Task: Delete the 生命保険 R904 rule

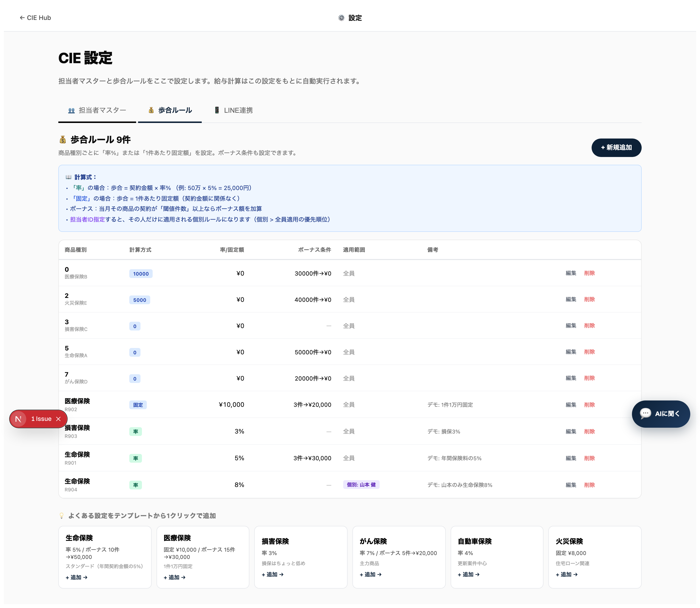Action: 589,485
